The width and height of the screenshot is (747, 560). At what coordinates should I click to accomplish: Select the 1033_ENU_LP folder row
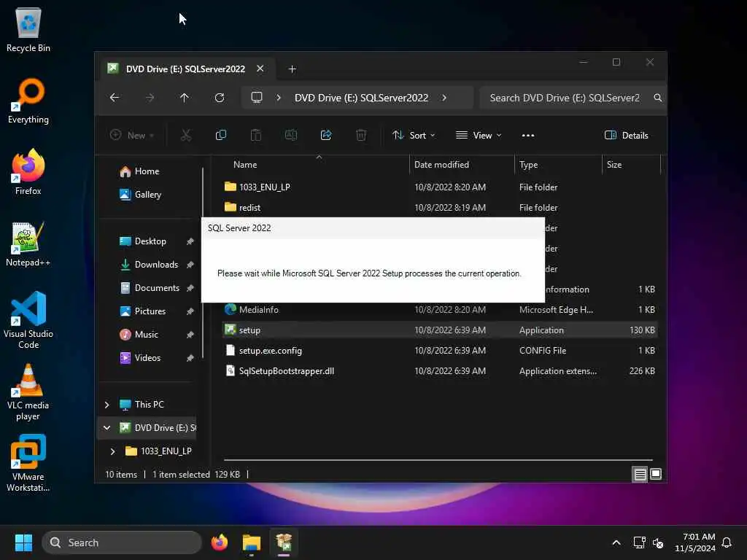pyautogui.click(x=440, y=187)
